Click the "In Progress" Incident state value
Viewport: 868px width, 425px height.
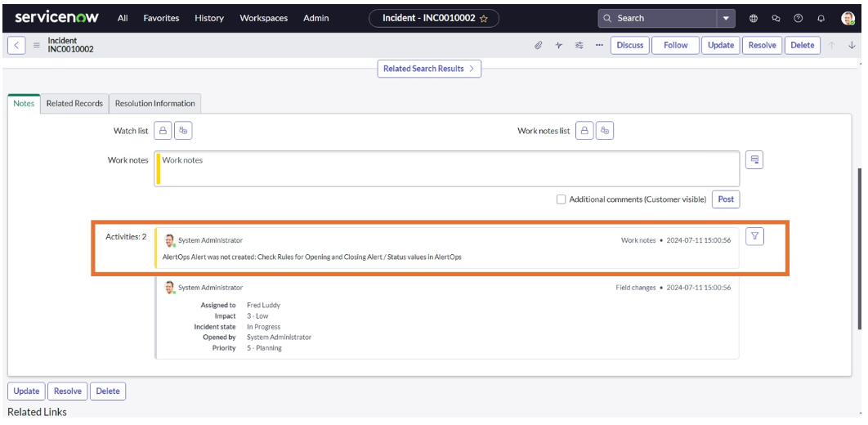(x=263, y=326)
